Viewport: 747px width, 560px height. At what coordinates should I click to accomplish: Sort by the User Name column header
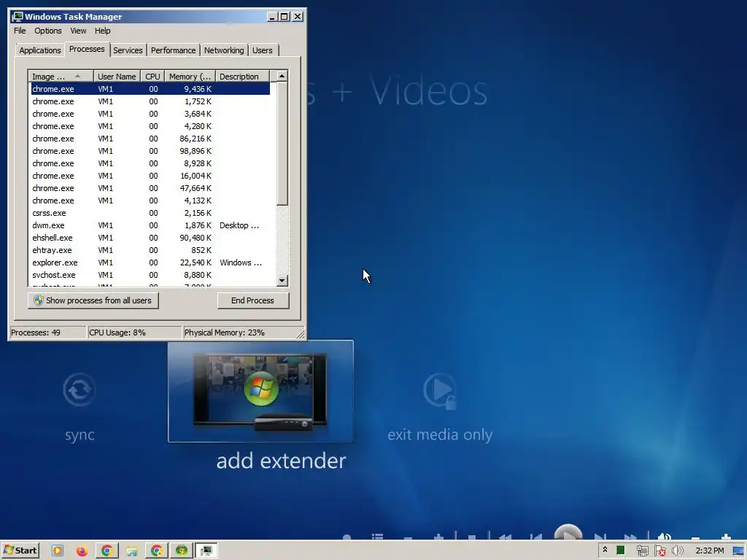(117, 76)
